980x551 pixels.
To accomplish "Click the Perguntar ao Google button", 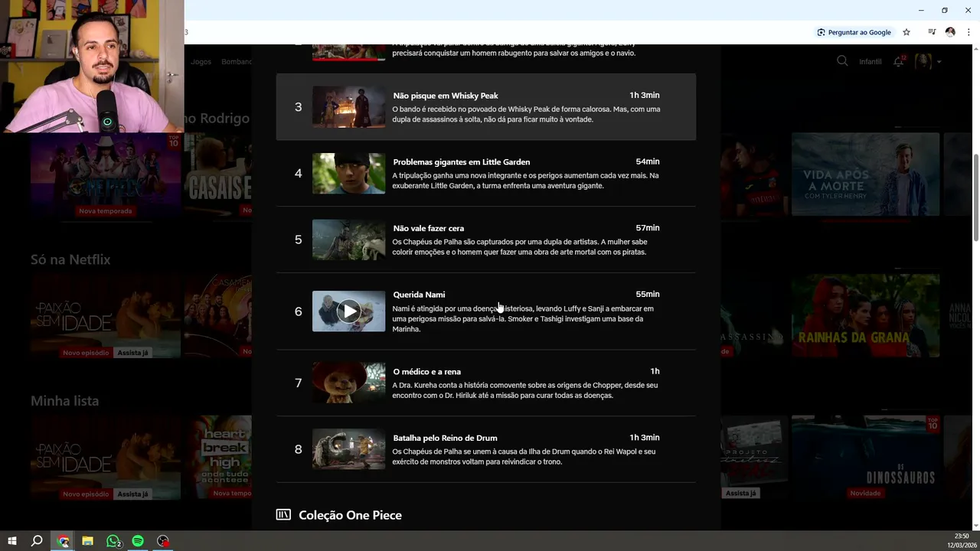I will [x=854, y=32].
